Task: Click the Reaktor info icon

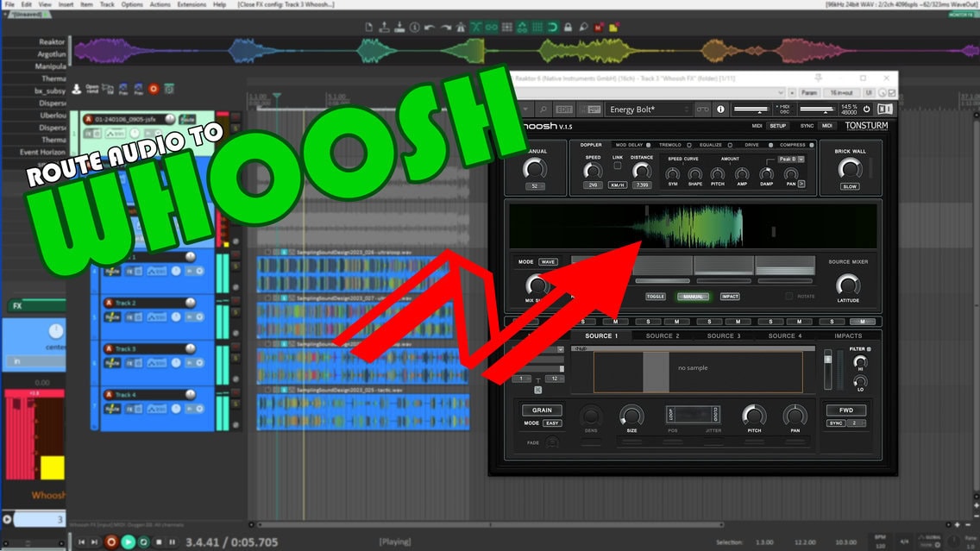Action: pyautogui.click(x=719, y=110)
